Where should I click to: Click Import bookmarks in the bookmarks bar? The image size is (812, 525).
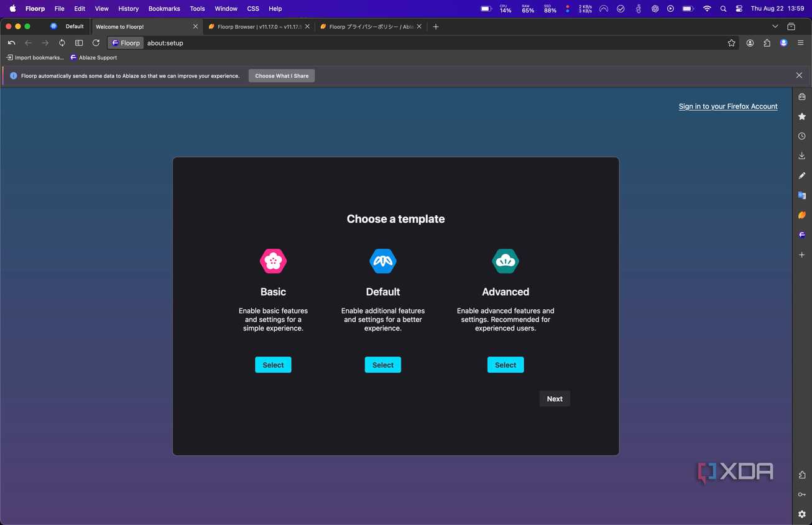pos(35,58)
